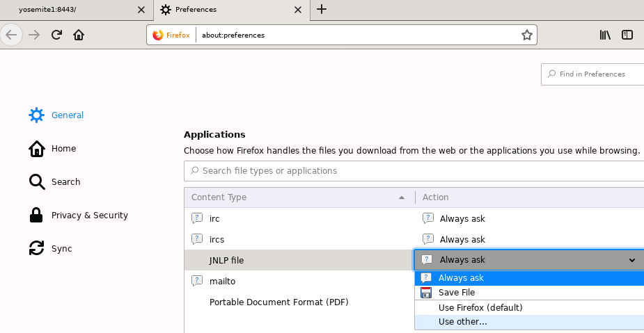Click the Firefox logo in address bar
Viewport: 644px width, 333px height.
[x=158, y=35]
